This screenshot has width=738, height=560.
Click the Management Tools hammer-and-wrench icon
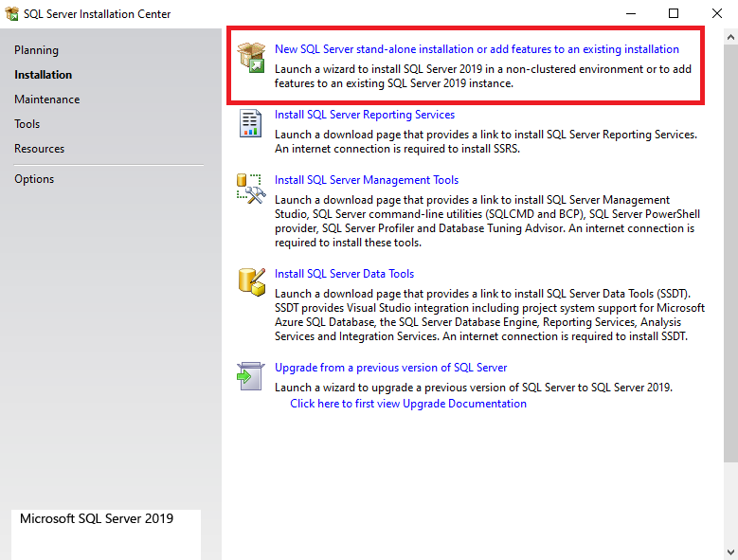(251, 189)
